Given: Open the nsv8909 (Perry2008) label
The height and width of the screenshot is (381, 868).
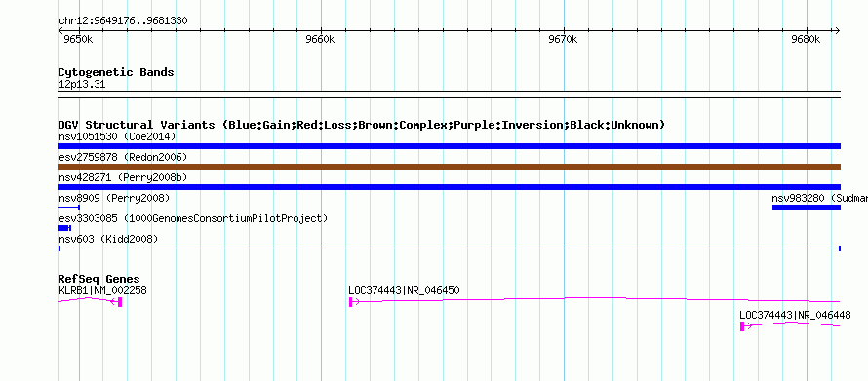Looking at the screenshot, I should 114,198.
